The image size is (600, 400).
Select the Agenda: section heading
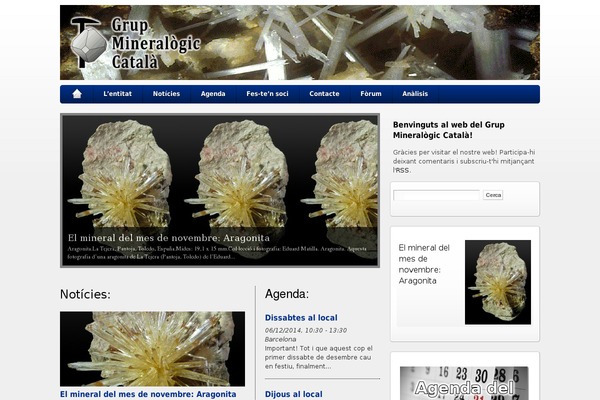[287, 294]
